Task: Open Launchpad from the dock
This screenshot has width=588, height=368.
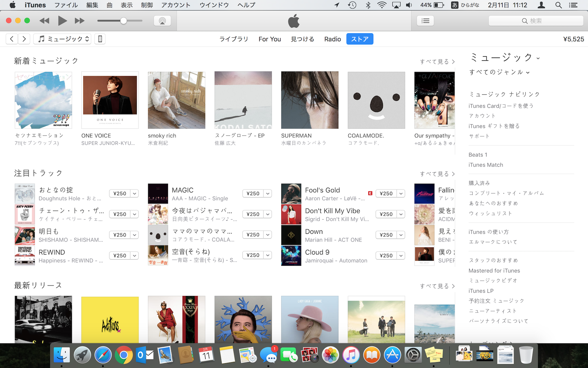Action: click(x=82, y=355)
